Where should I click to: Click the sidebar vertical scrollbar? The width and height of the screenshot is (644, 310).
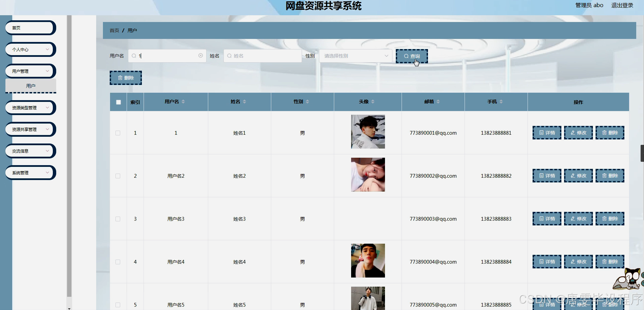tap(69, 156)
